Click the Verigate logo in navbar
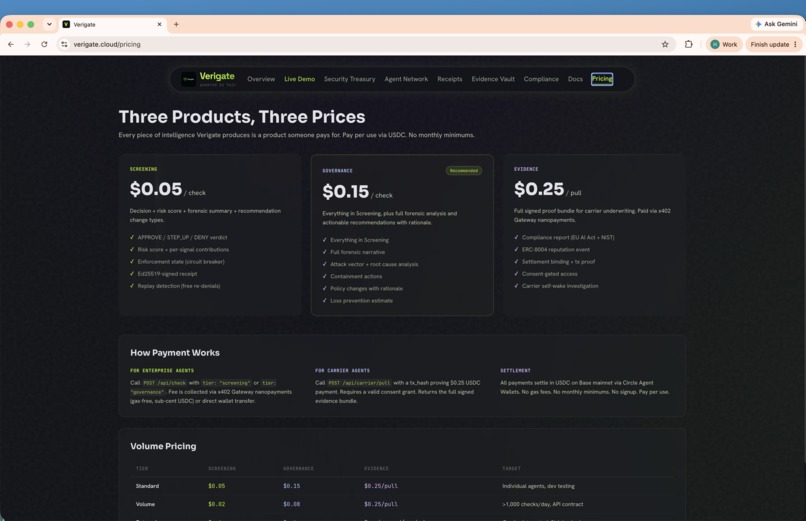The image size is (806, 521). tap(209, 79)
